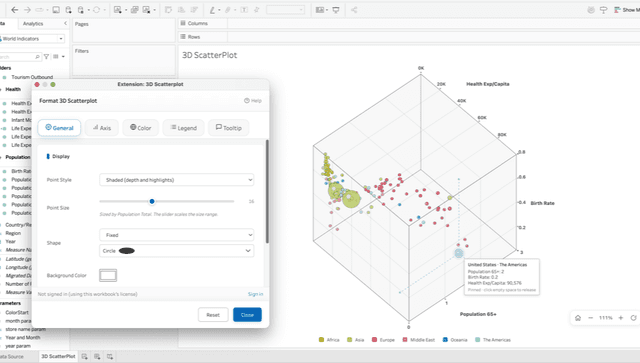640x363 pixels.
Task: Open the Fit dropdown in toolbar
Action: click(285, 10)
